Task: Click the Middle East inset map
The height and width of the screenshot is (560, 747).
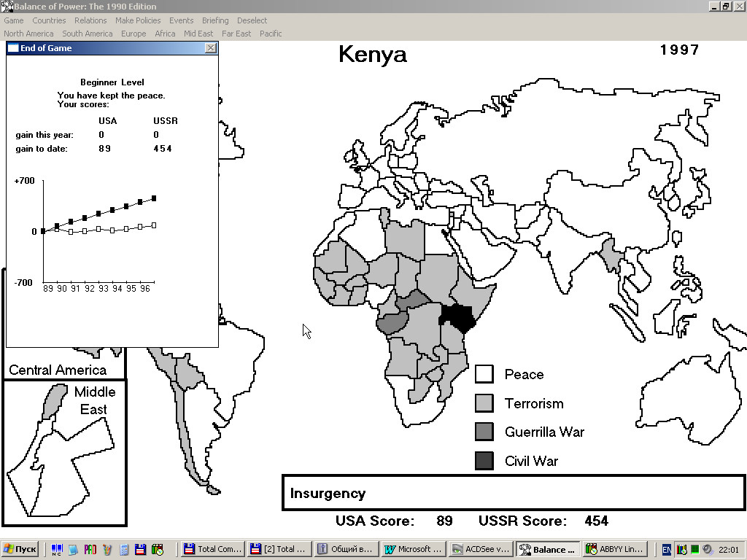Action: [65, 453]
